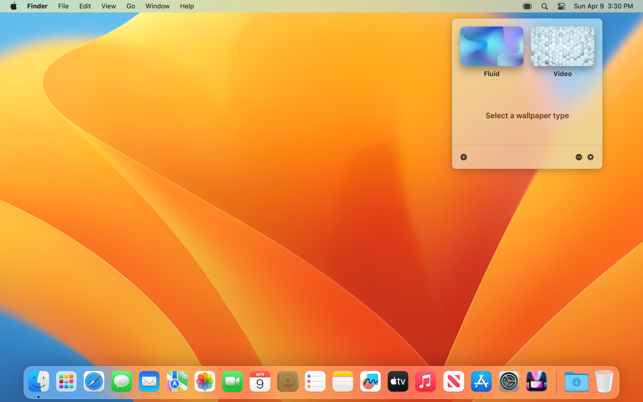This screenshot has width=643, height=402.
Task: Open the File menu
Action: click(63, 6)
